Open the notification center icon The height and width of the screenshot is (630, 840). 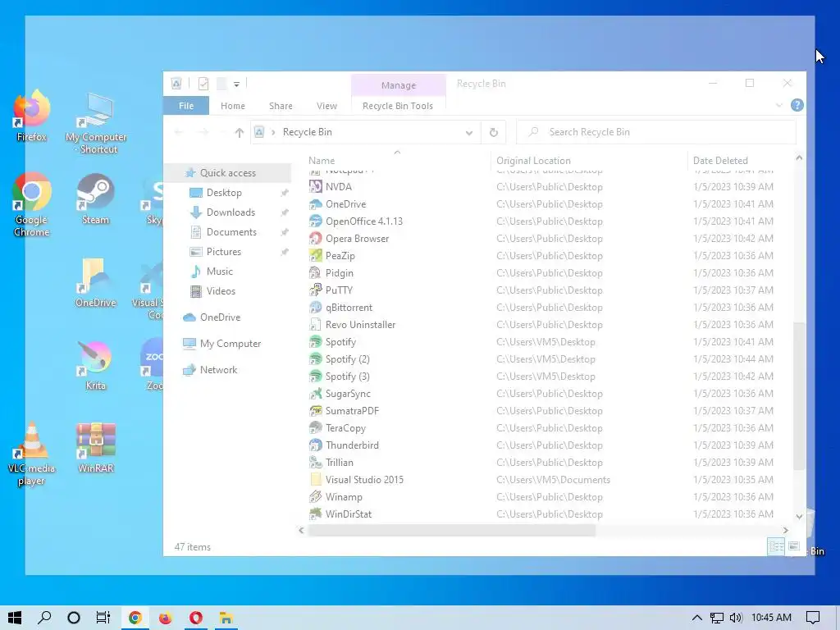click(813, 618)
